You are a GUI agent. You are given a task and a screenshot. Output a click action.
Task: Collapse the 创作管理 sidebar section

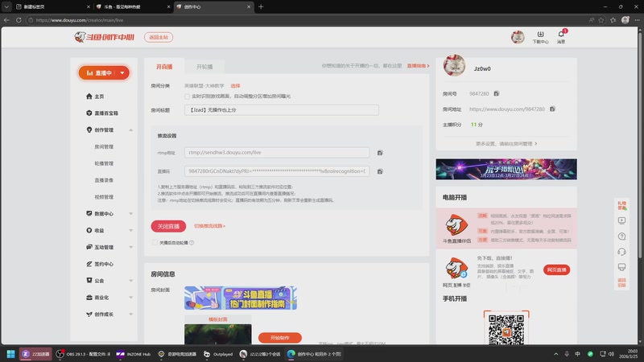[131, 130]
